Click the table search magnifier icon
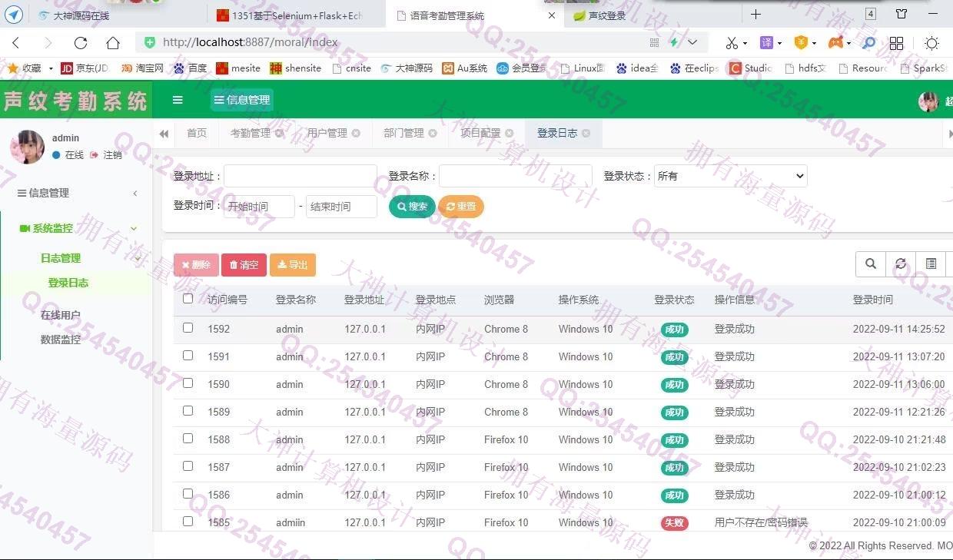The height and width of the screenshot is (560, 953). pos(871,264)
